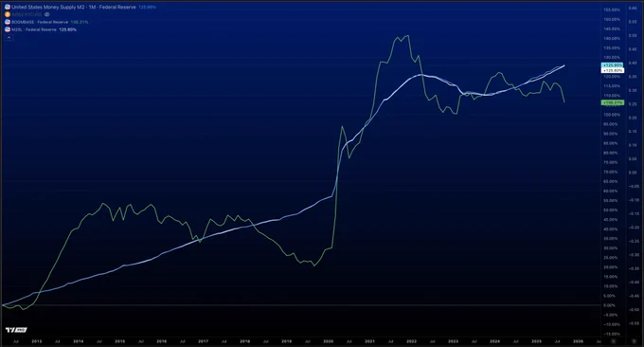Screen dimensions: 644x347
Task: Select the BOGMBASE - Federal Reserve legend entry
Action: point(40,22)
